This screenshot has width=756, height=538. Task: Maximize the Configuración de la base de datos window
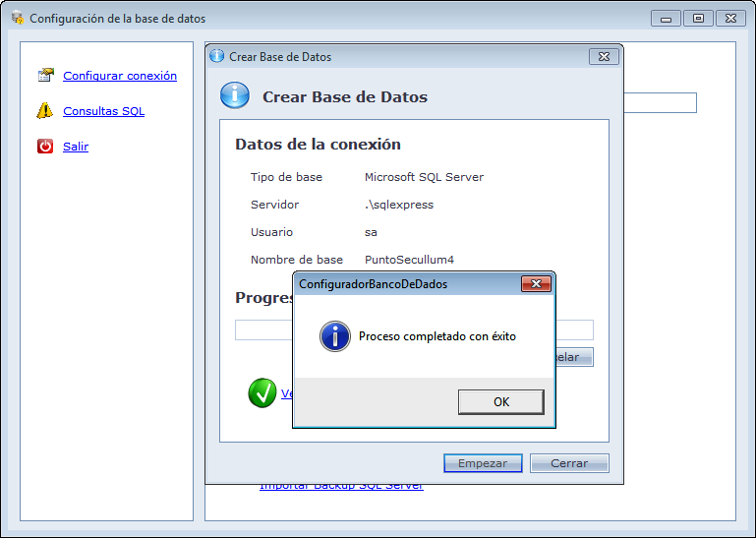pos(698,18)
